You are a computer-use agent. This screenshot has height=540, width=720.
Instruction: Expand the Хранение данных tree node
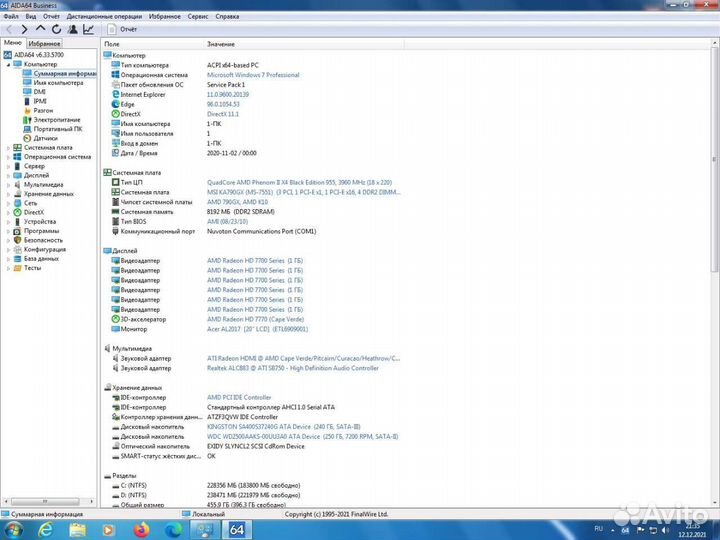pos(8,194)
